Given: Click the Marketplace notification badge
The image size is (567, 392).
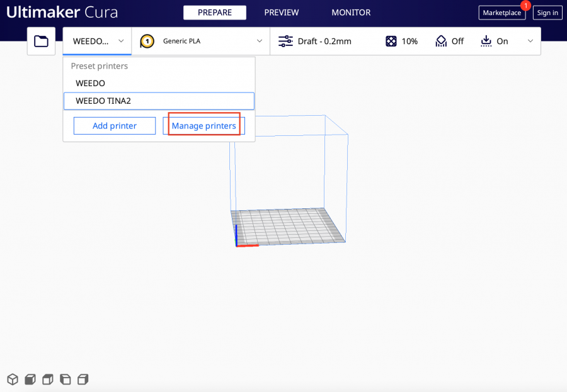Looking at the screenshot, I should pos(525,6).
